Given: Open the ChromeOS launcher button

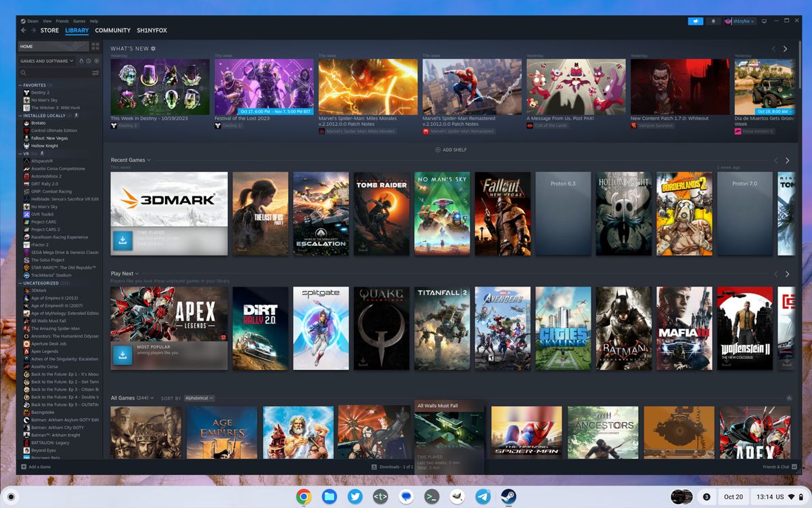Looking at the screenshot, I should pos(11,496).
